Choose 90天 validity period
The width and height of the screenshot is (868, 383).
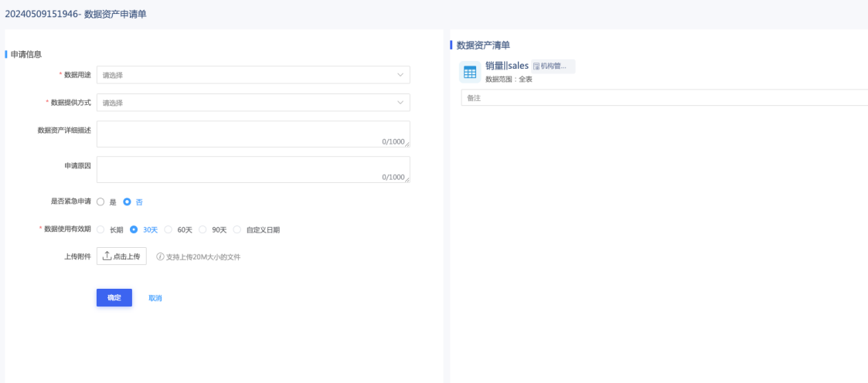[203, 230]
